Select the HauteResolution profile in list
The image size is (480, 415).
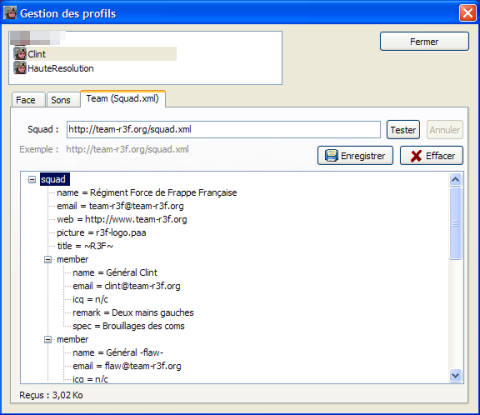pos(60,68)
